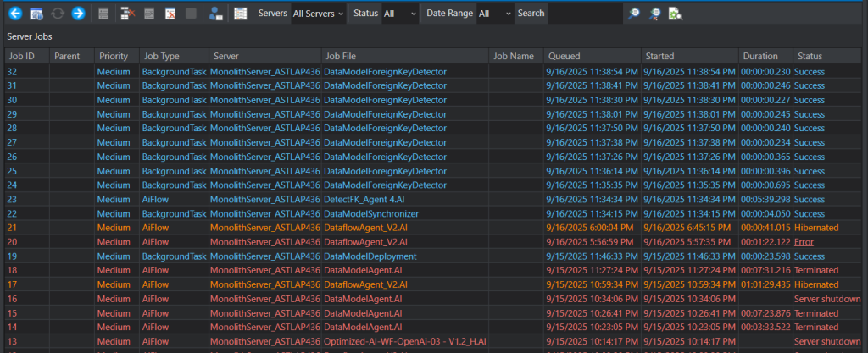Click the refresh jobs icon
Screen dimensions: 868x353
tap(57, 14)
